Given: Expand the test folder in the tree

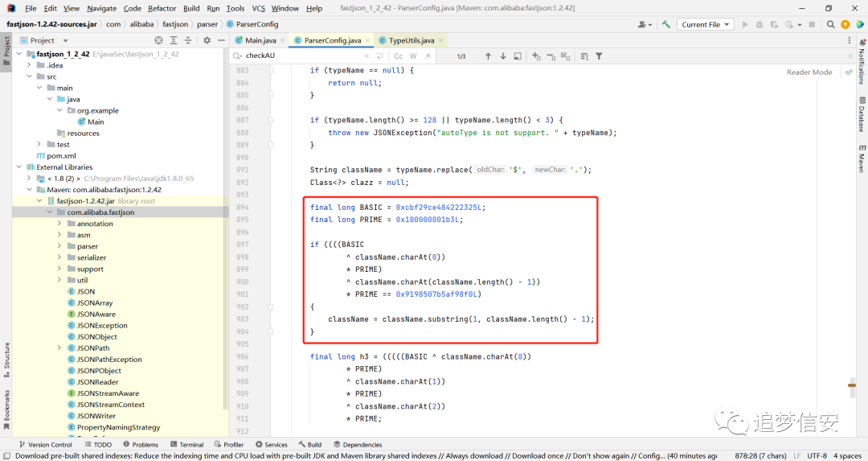Looking at the screenshot, I should coord(39,144).
